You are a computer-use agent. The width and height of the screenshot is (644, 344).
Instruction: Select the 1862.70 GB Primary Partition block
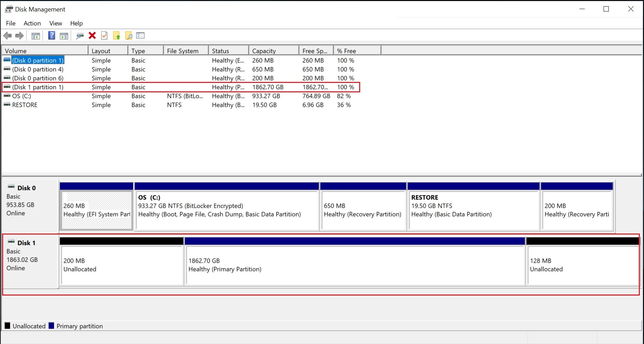(x=356, y=265)
